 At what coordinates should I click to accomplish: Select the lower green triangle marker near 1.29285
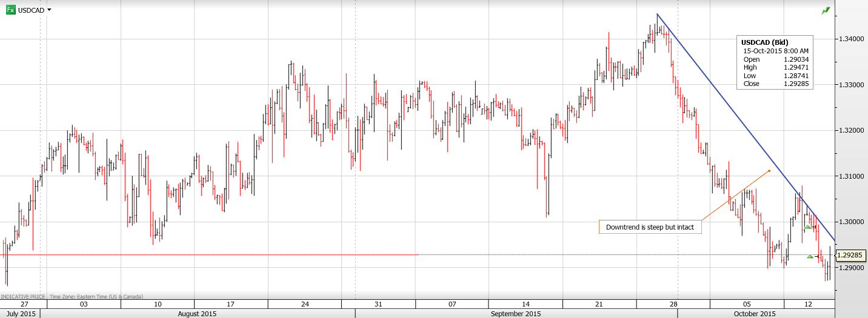(810, 256)
